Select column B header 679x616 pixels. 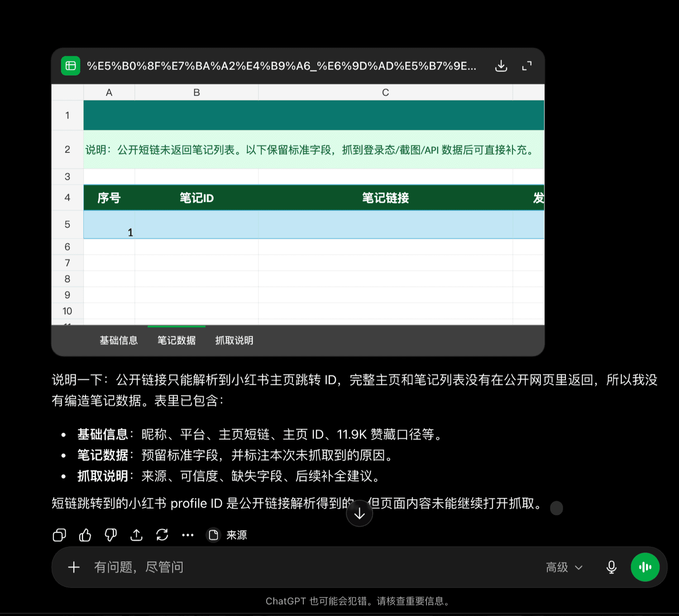(196, 92)
